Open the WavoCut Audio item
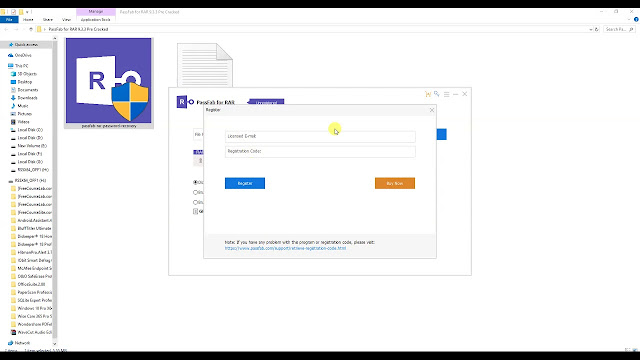This screenshot has height=360, width=640. [34, 332]
